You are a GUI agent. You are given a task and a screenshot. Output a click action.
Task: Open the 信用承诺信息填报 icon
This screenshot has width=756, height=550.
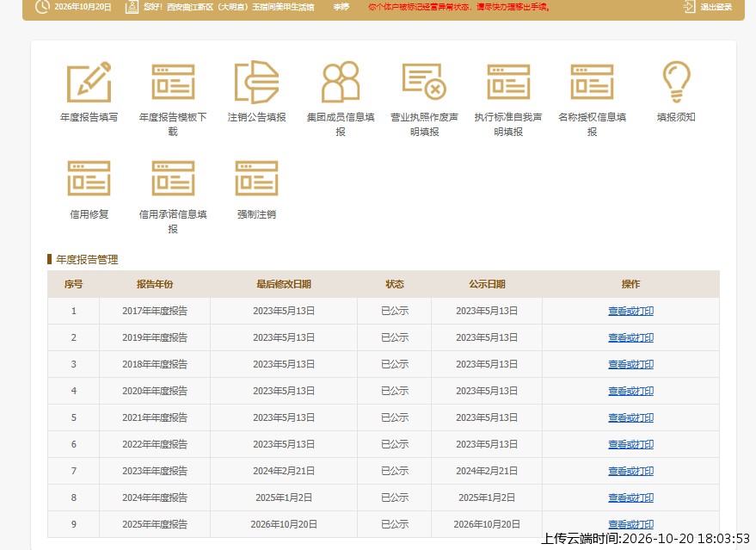173,178
